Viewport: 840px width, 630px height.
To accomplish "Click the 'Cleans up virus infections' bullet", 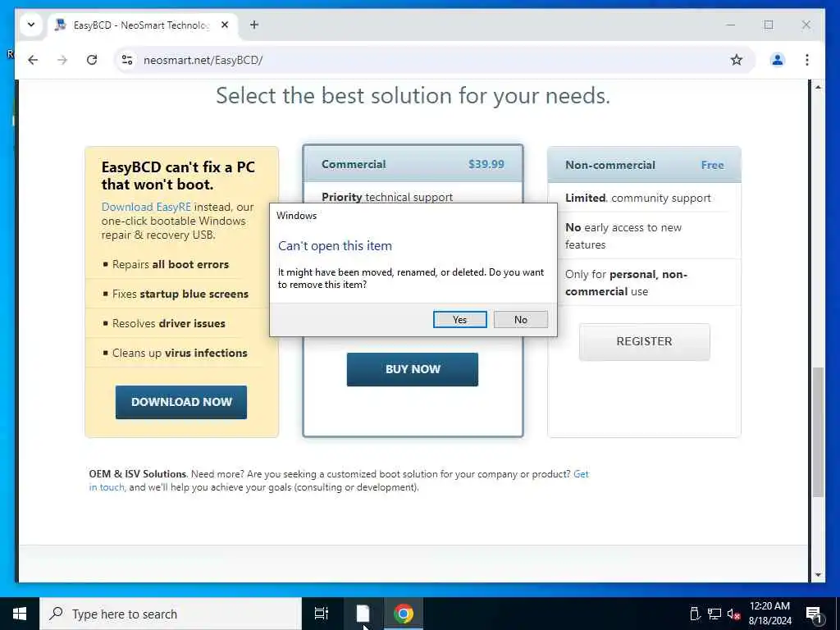I will [180, 353].
